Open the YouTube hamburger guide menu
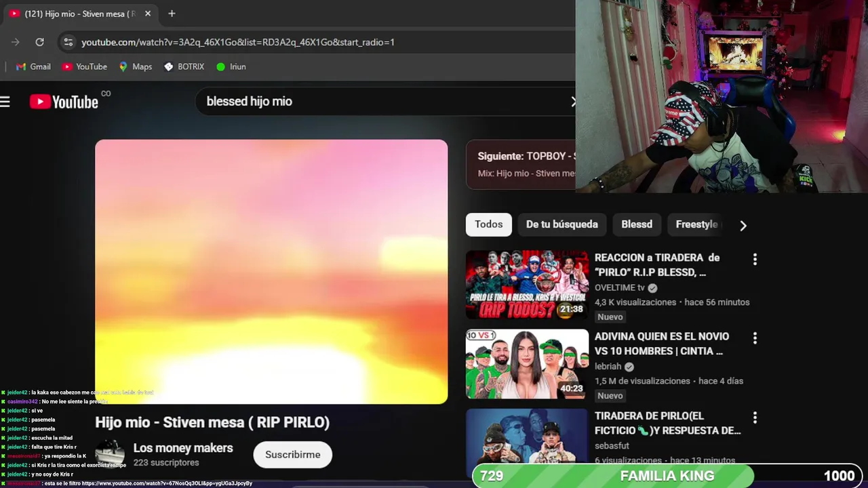The height and width of the screenshot is (488, 868). (x=5, y=102)
